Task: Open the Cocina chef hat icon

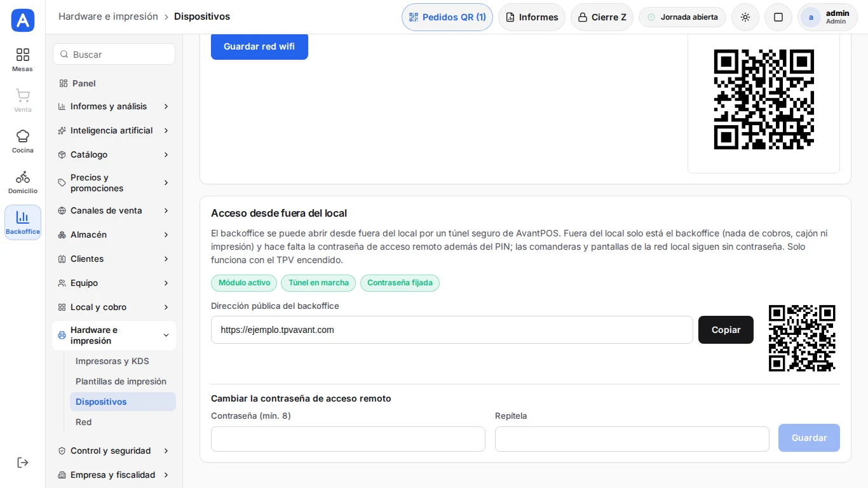Action: point(22,136)
